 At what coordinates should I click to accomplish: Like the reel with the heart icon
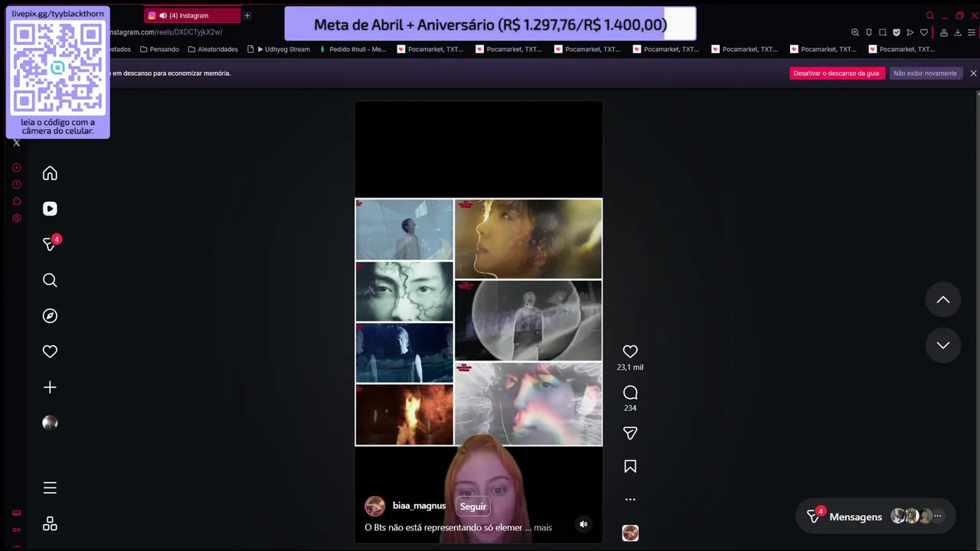tap(630, 351)
